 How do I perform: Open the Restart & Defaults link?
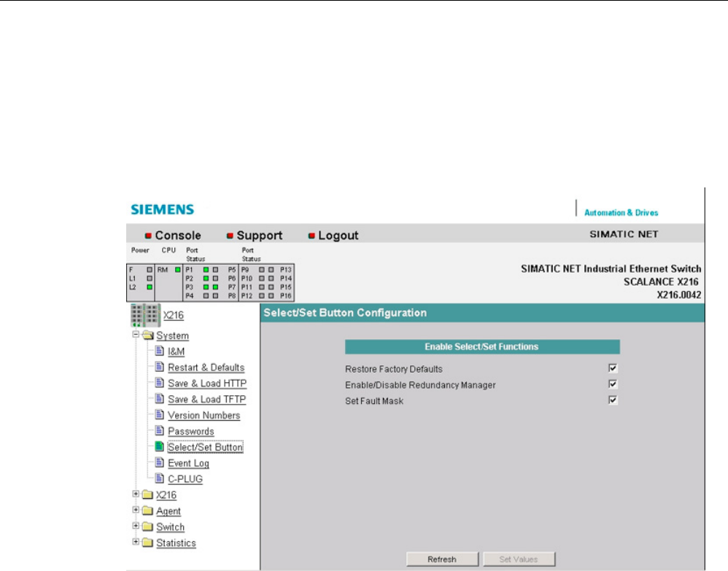206,368
